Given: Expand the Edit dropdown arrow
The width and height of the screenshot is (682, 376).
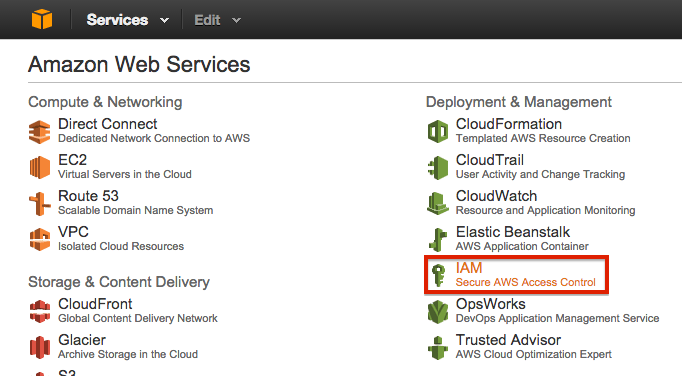Looking at the screenshot, I should tap(236, 20).
